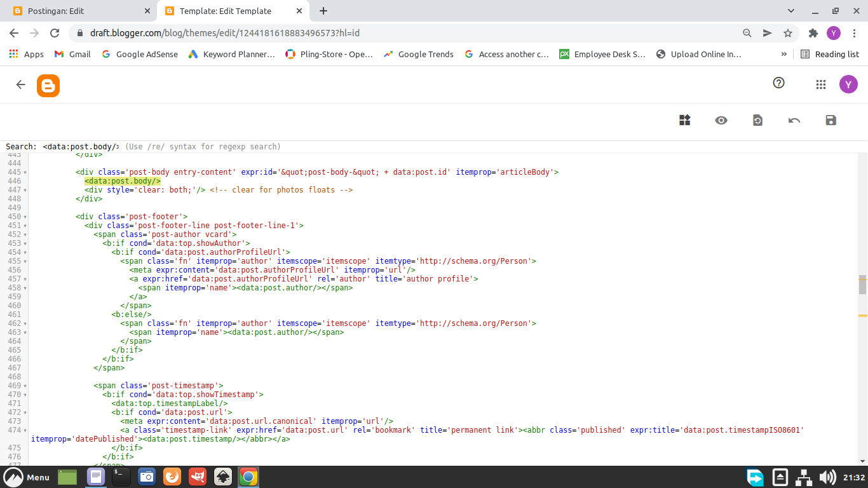Viewport: 868px width, 488px height.
Task: Click the jump-to-widget icon in editor toolbar
Action: (684, 120)
